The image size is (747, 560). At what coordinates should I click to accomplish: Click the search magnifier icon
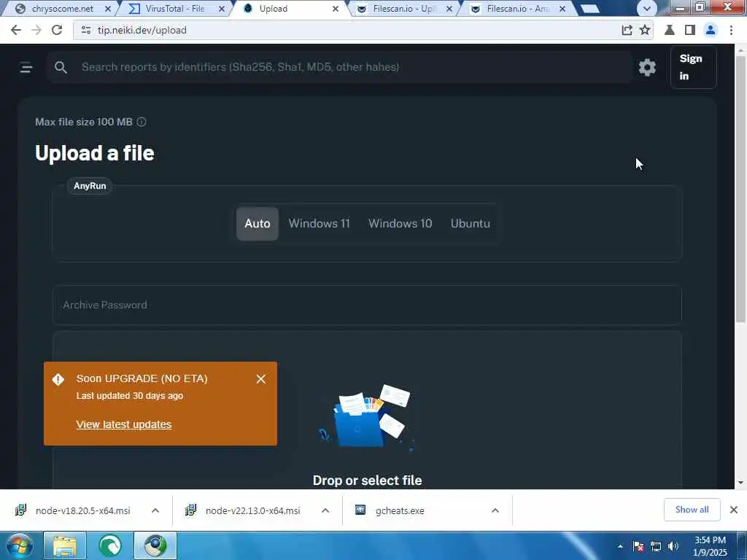click(61, 67)
